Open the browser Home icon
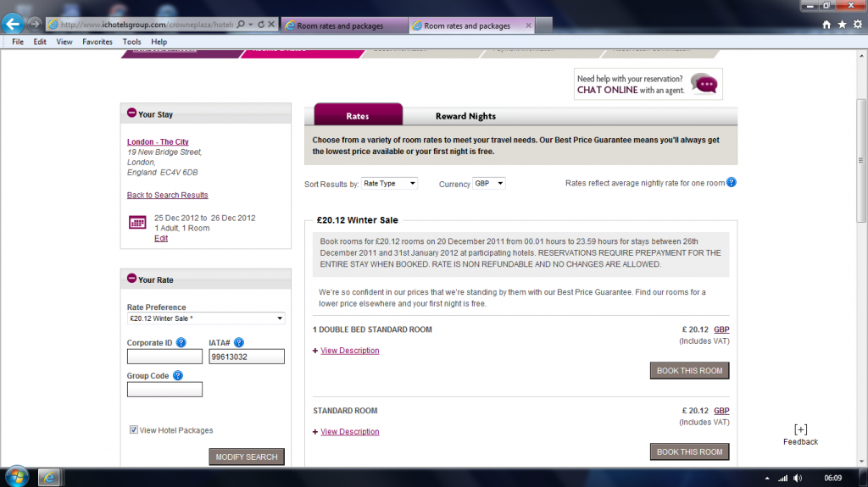Viewport: 868px width, 487px height. pos(826,25)
